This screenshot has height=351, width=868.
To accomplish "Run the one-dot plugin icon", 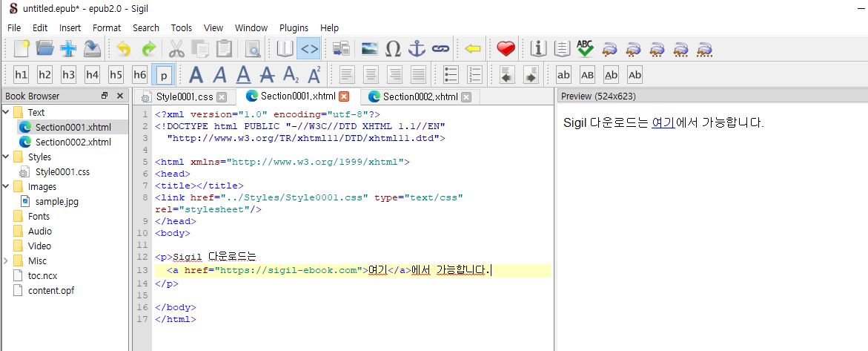I will click(x=609, y=50).
